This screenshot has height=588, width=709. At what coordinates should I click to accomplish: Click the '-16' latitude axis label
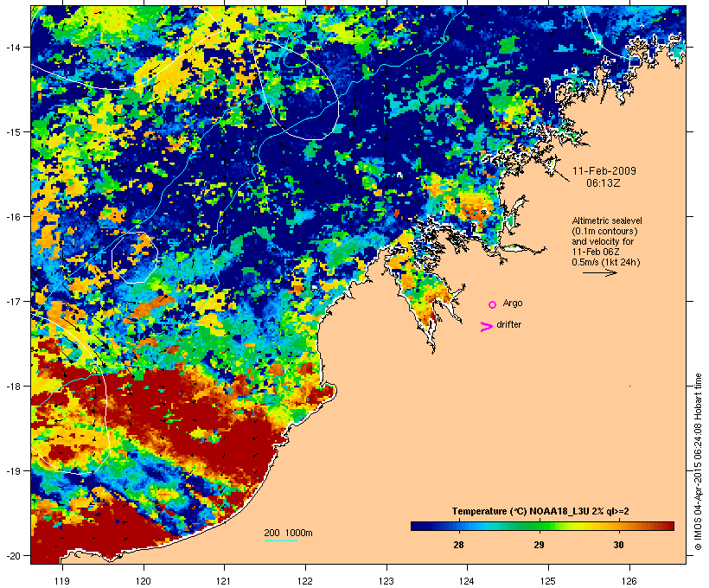12,217
